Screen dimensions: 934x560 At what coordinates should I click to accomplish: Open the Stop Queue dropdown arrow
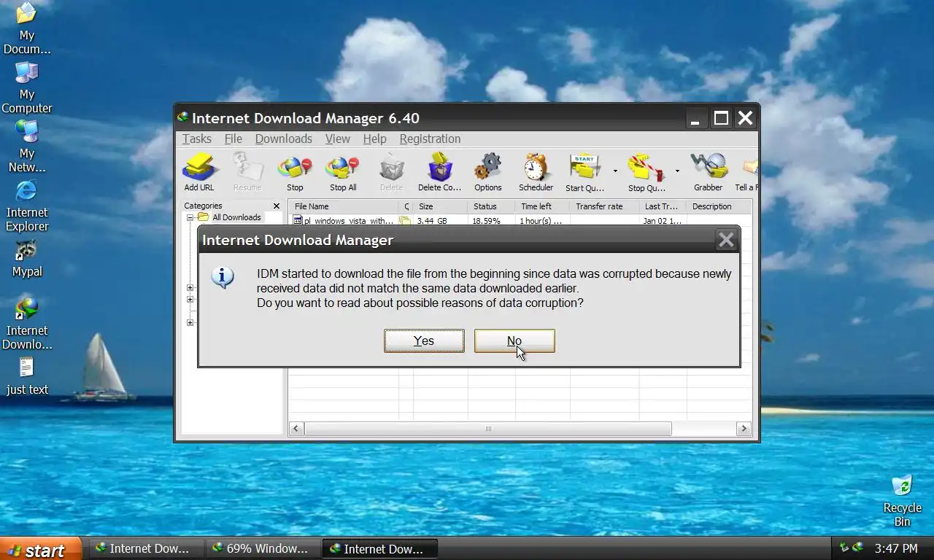point(677,171)
